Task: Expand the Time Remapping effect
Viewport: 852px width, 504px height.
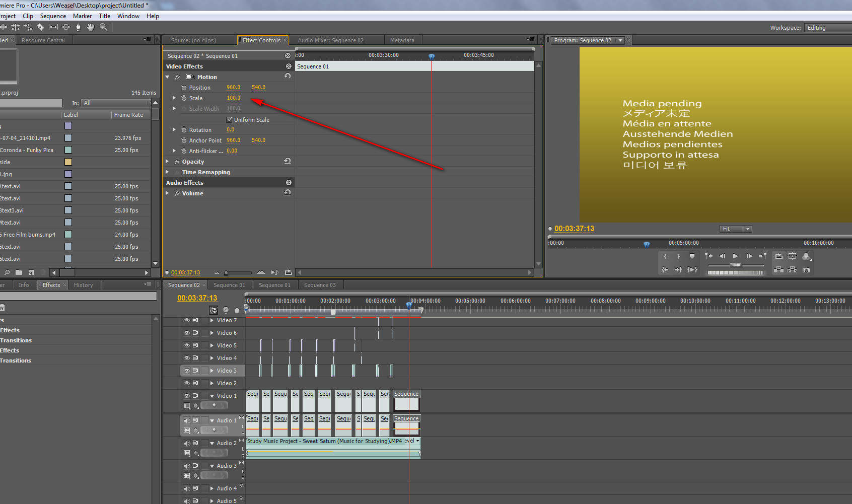Action: click(x=168, y=172)
